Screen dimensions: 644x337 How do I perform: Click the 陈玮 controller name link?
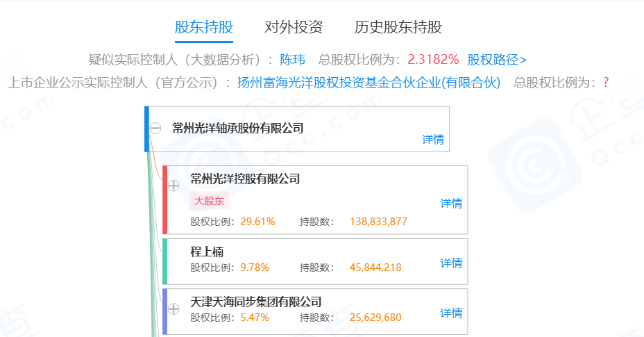coord(292,59)
